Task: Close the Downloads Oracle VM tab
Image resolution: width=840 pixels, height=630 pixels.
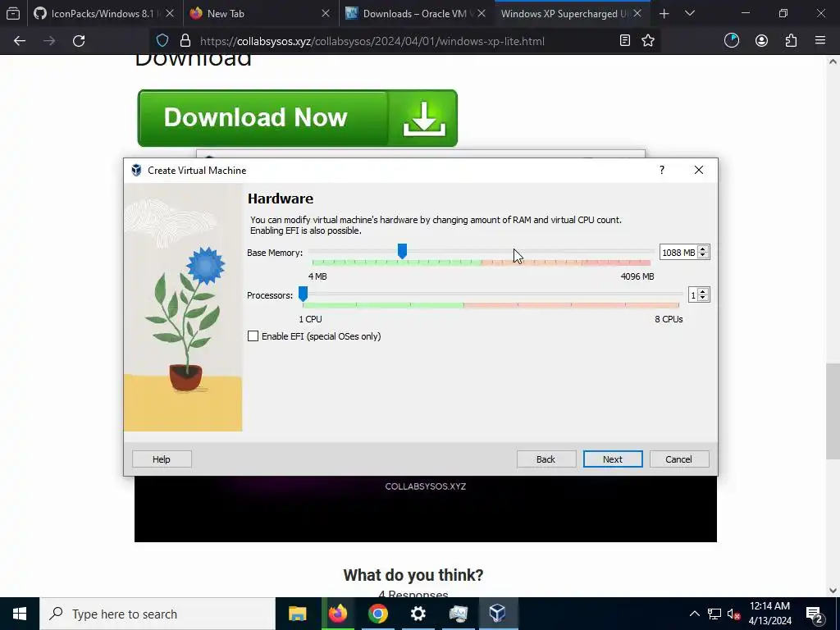Action: coord(482,13)
